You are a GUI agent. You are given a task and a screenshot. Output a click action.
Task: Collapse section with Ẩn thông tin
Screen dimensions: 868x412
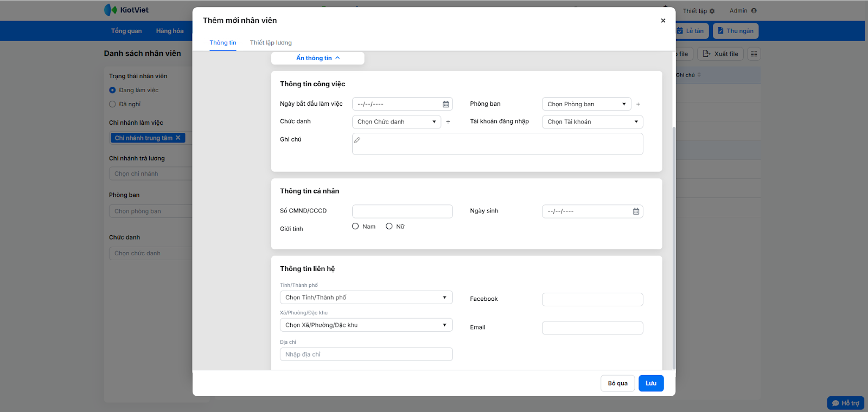[x=317, y=58]
